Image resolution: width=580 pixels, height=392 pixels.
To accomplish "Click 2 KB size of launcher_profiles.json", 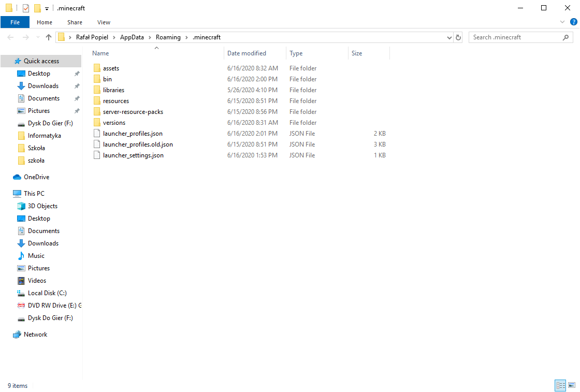I will coord(380,134).
